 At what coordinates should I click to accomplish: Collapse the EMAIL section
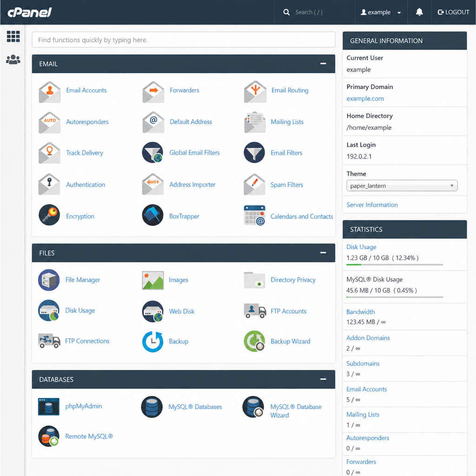pyautogui.click(x=323, y=63)
